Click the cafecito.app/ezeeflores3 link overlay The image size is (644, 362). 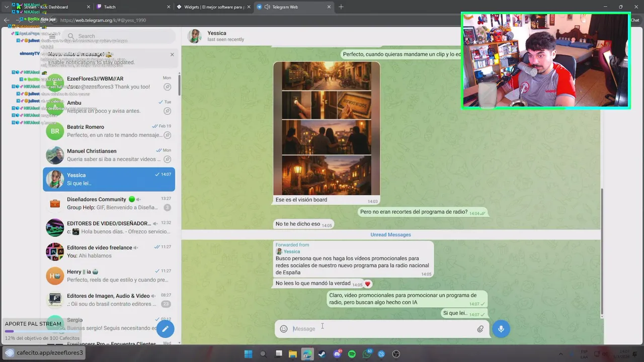click(44, 353)
